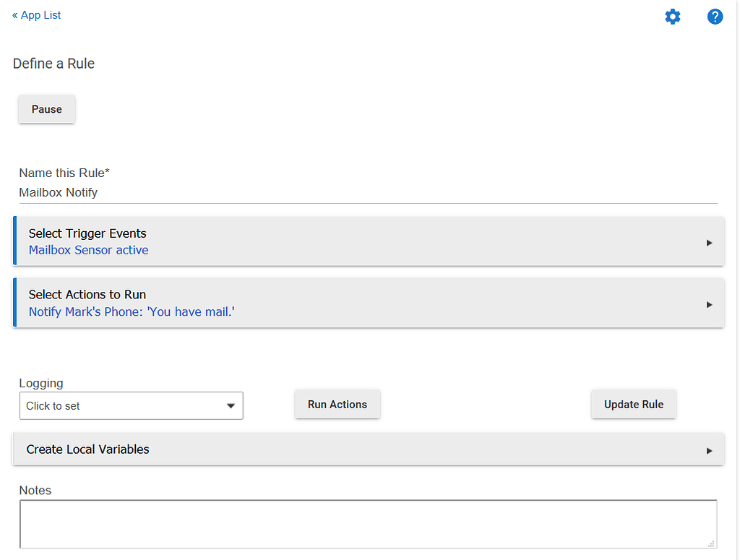Expand the Select Actions to Run section arrow
Screen dimensions: 740x560
pos(709,304)
